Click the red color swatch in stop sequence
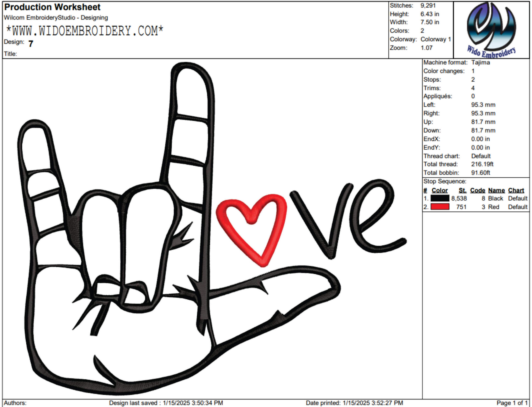Screen dimensions: 532x407 pyautogui.click(x=440, y=207)
